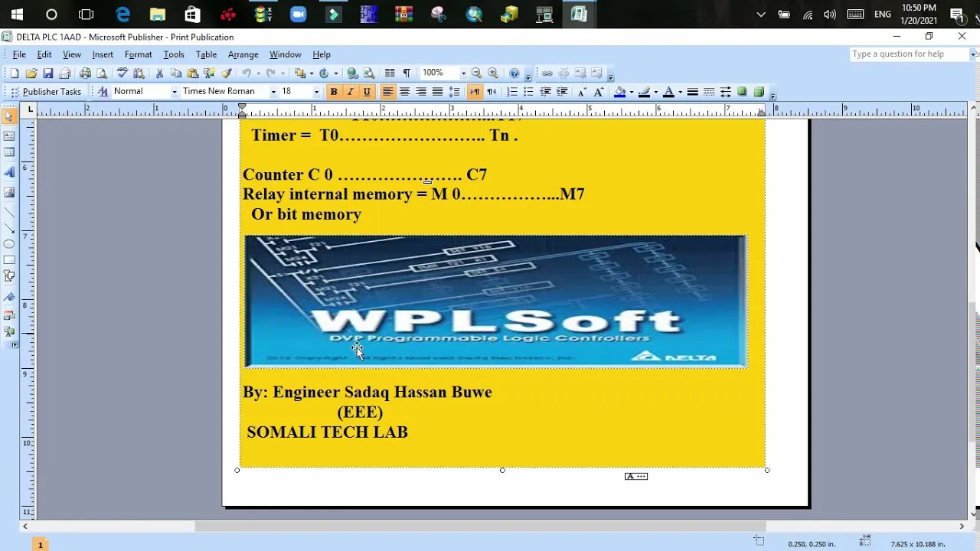Screen dimensions: 980x551
Task: Select the Arrow drawing tool
Action: [x=9, y=228]
